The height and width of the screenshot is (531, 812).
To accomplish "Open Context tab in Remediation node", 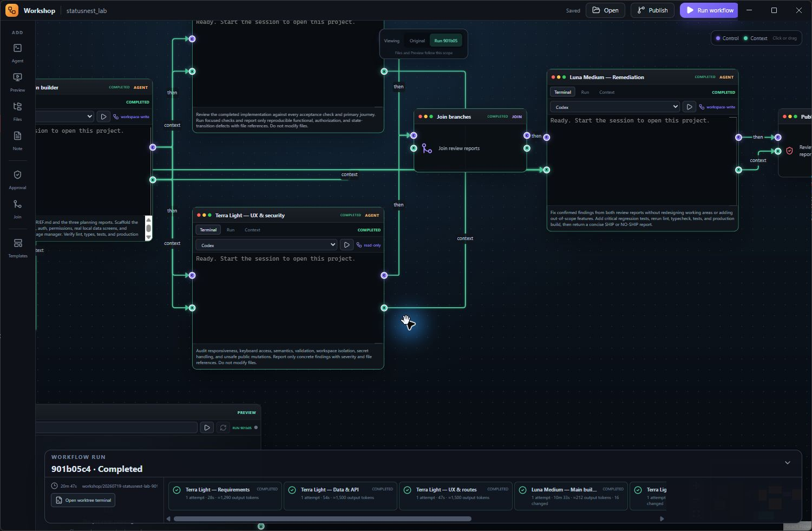I will coord(607,92).
